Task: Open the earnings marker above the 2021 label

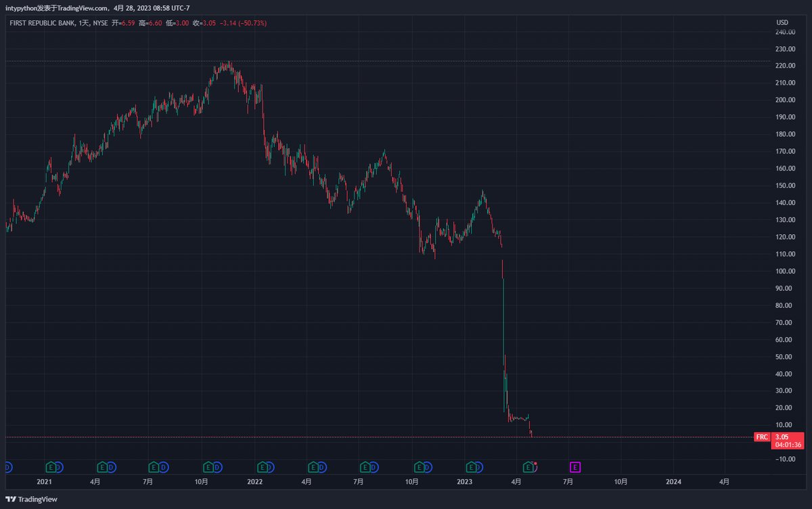Action: click(51, 467)
